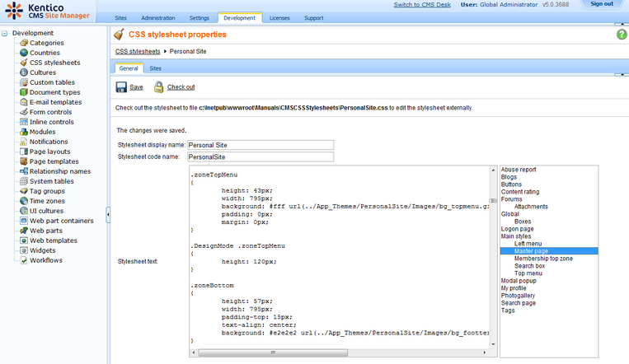Click the Page templates icon
The height and width of the screenshot is (364, 629).
(24, 161)
